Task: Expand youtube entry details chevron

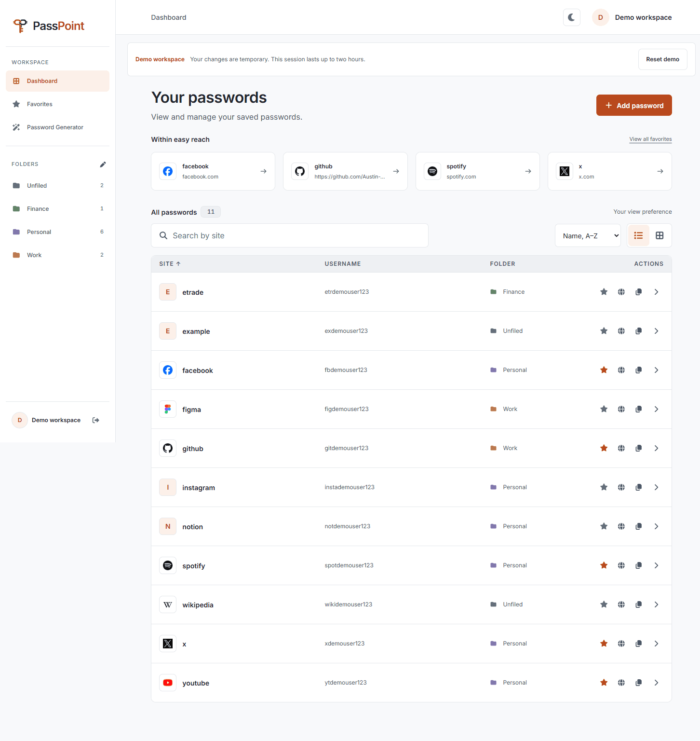Action: (x=656, y=683)
